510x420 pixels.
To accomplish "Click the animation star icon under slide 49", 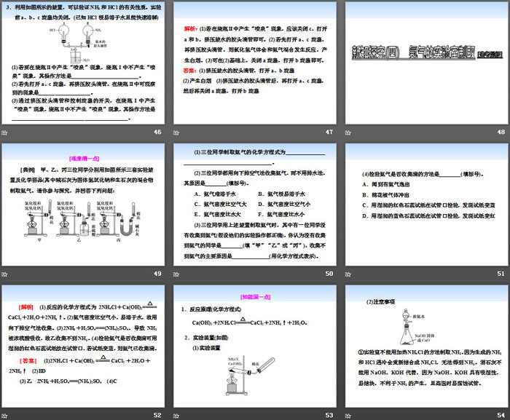I will click(6, 274).
